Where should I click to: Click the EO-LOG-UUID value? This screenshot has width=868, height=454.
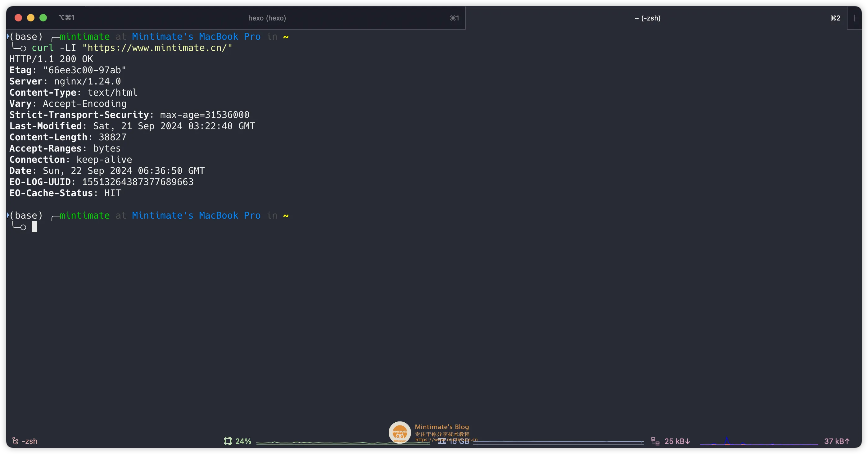(138, 182)
